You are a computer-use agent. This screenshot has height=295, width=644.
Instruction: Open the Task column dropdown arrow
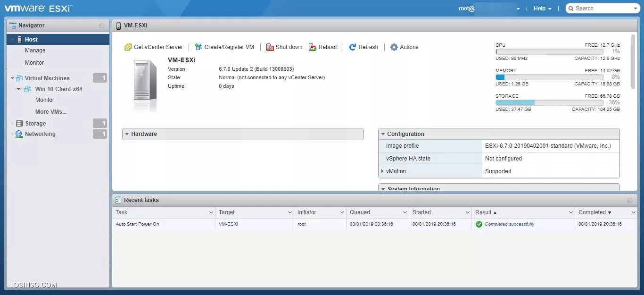[x=211, y=212]
